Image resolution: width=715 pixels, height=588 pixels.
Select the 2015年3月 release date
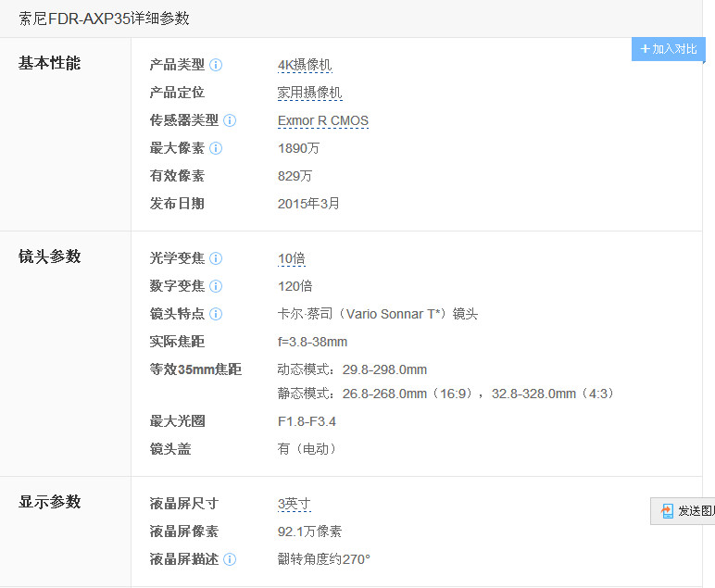click(308, 204)
